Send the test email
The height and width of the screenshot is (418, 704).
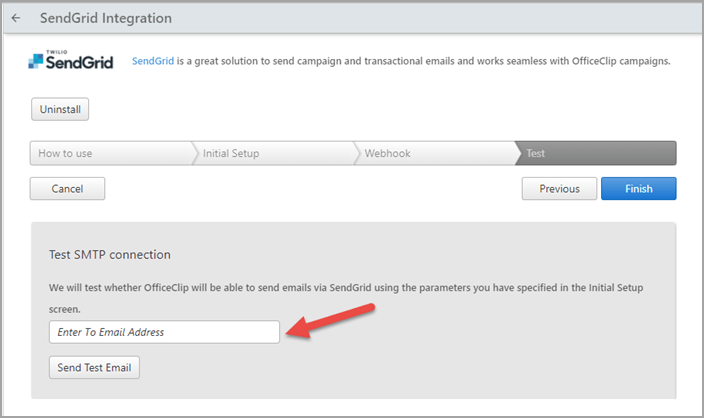coord(94,367)
